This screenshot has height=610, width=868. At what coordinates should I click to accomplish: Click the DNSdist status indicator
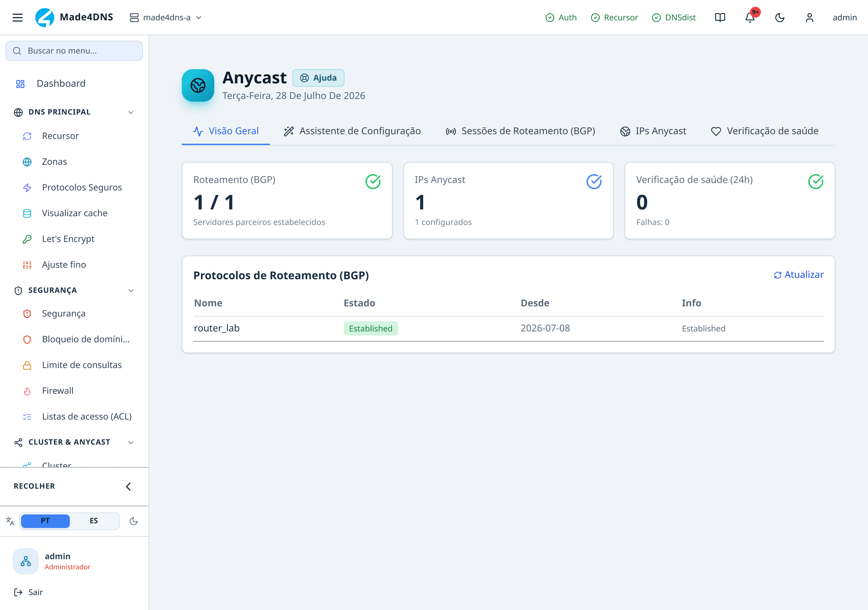[x=674, y=18]
